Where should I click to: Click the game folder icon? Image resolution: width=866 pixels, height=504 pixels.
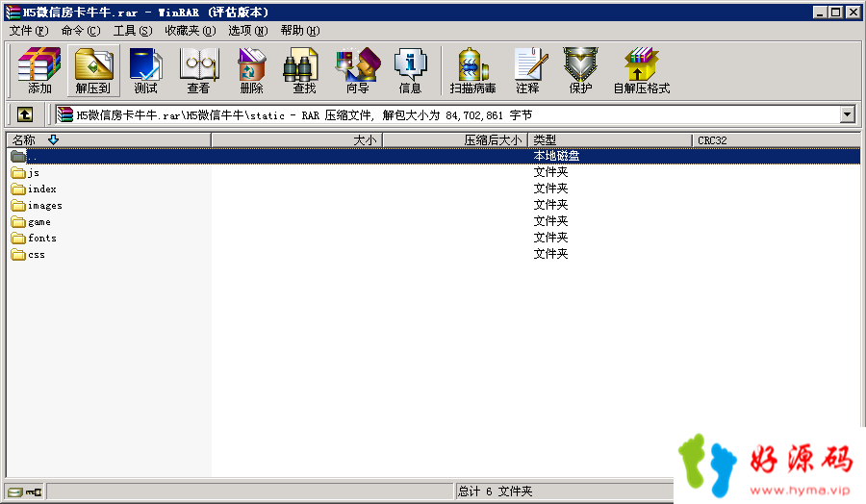(x=18, y=222)
